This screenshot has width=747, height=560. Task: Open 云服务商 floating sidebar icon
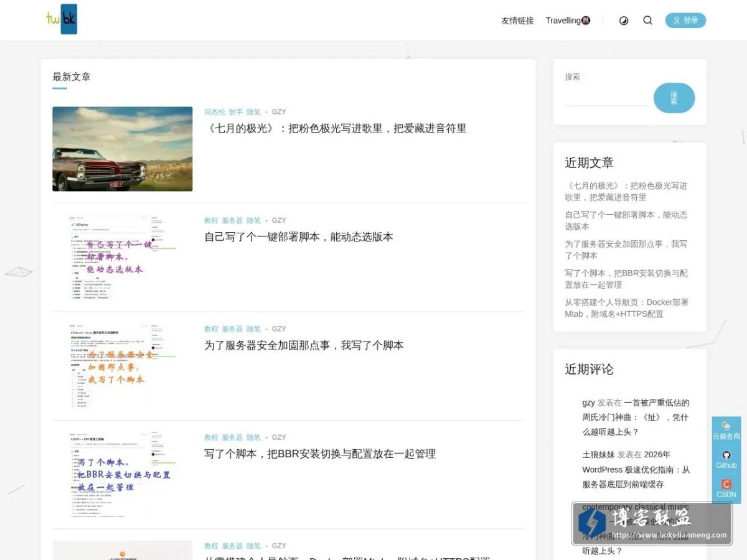726,431
